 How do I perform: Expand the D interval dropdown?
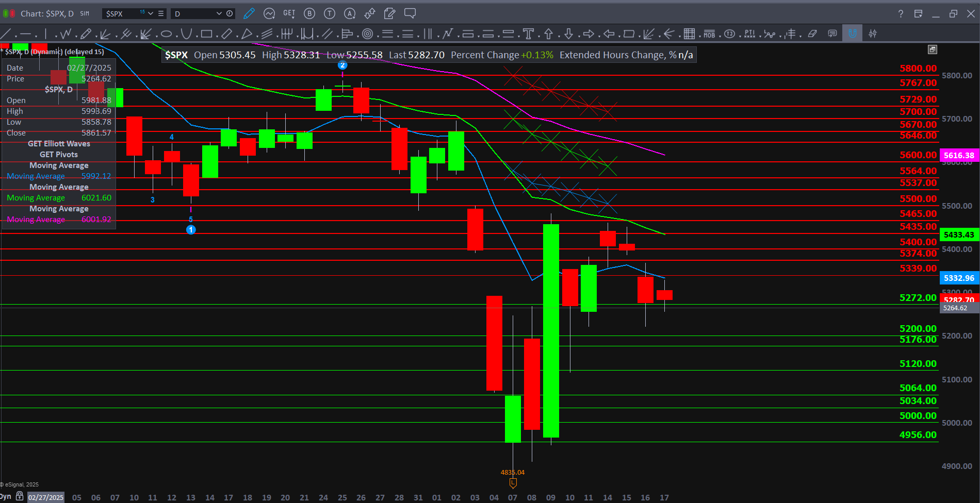pyautogui.click(x=219, y=13)
